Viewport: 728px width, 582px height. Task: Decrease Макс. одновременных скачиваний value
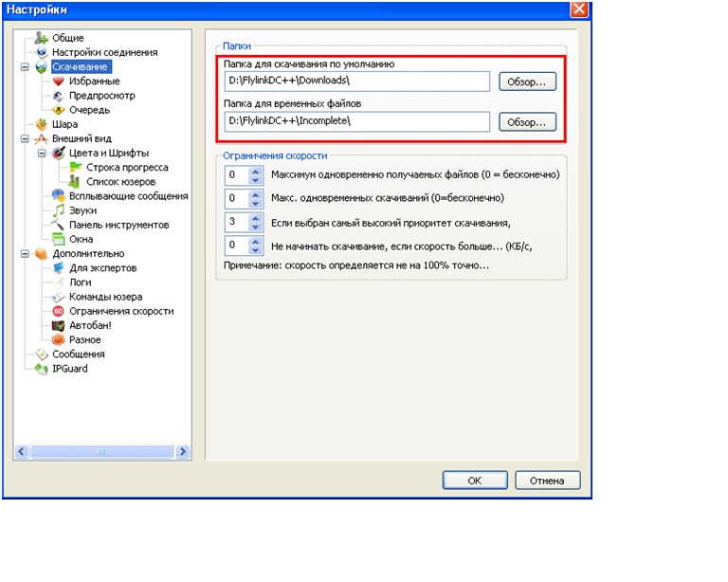(x=255, y=203)
